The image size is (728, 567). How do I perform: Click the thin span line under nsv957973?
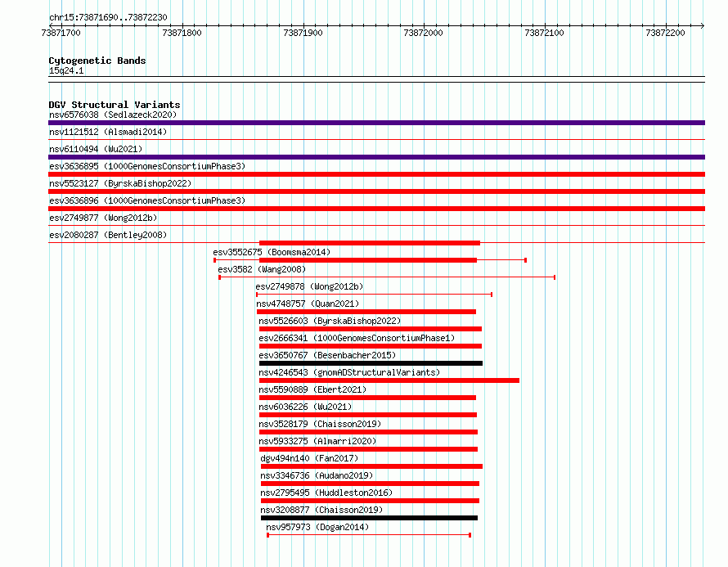tap(369, 535)
